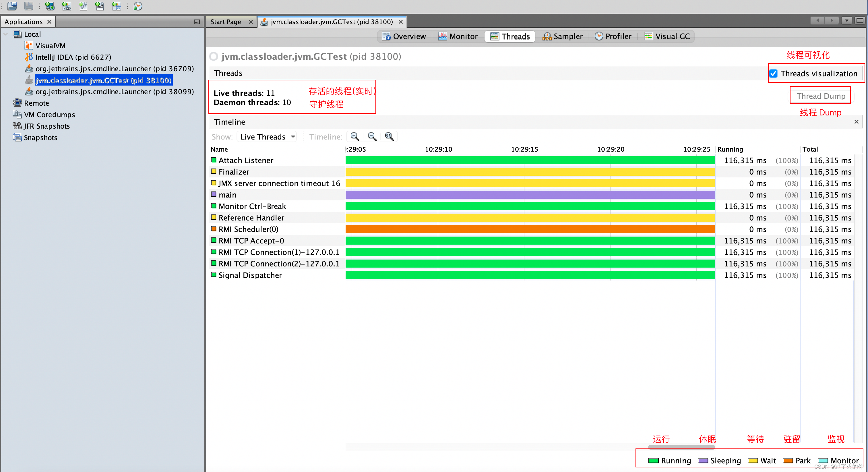Open the document list dropdown arrow at top right
This screenshot has height=472, width=868.
tap(846, 21)
